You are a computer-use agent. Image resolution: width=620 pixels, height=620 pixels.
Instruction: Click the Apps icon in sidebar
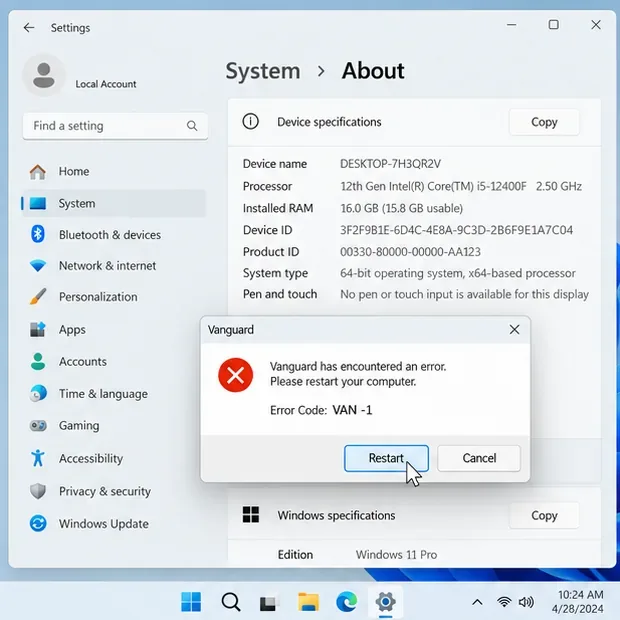pyautogui.click(x=38, y=329)
